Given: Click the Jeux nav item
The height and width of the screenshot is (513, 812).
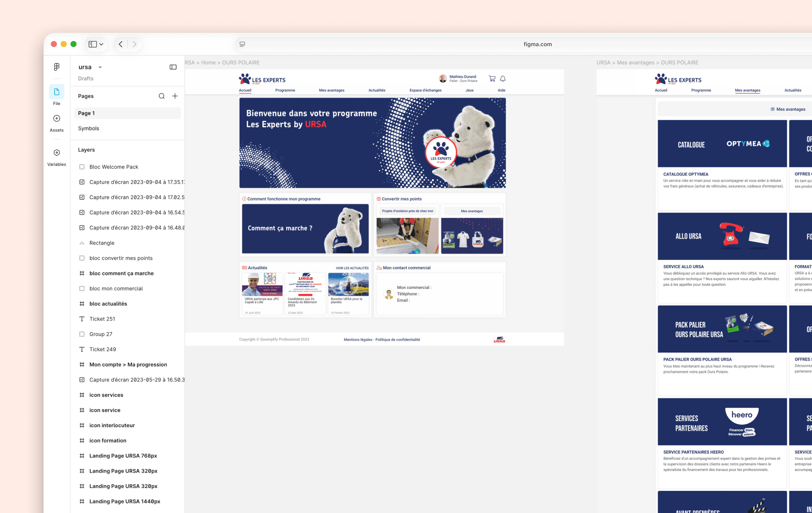Looking at the screenshot, I should click(x=469, y=90).
